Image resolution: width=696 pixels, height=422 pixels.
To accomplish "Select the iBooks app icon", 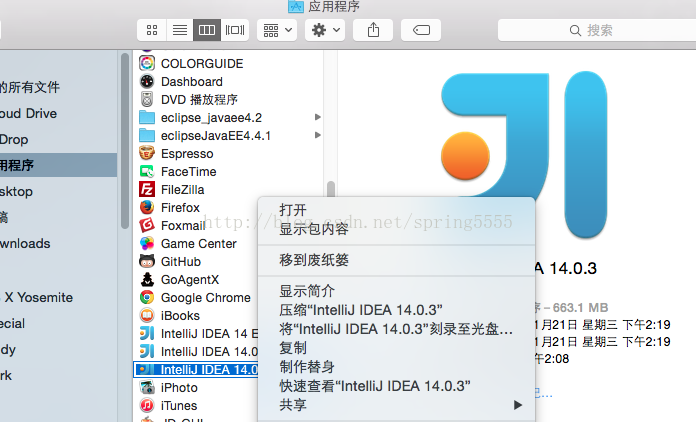I will click(x=147, y=315).
